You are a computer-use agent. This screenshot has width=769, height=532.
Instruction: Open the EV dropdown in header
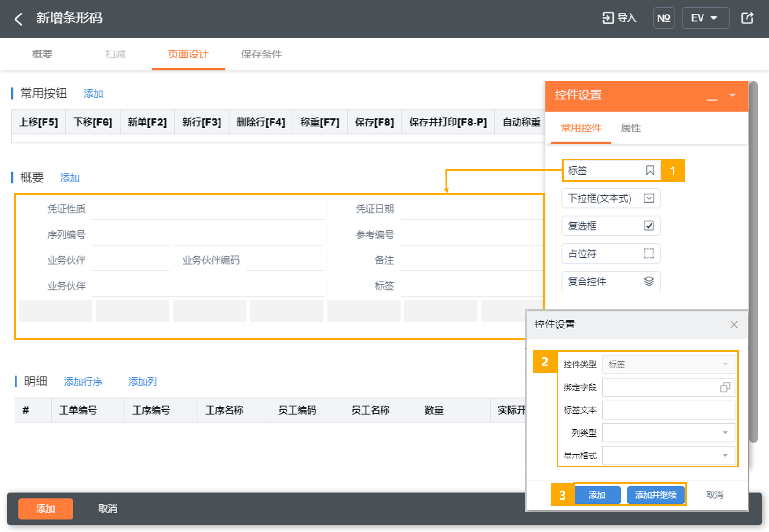point(705,18)
